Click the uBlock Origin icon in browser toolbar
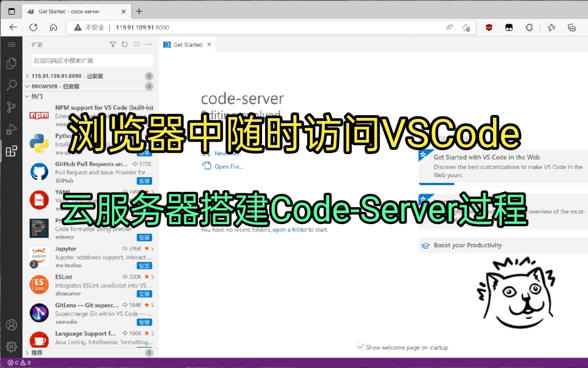Image resolution: width=588 pixels, height=368 pixels. tap(489, 28)
